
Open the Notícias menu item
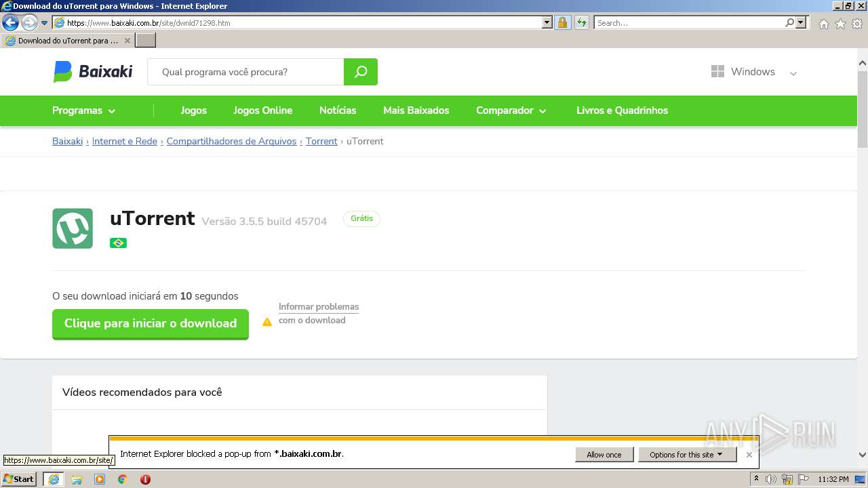pos(338,110)
